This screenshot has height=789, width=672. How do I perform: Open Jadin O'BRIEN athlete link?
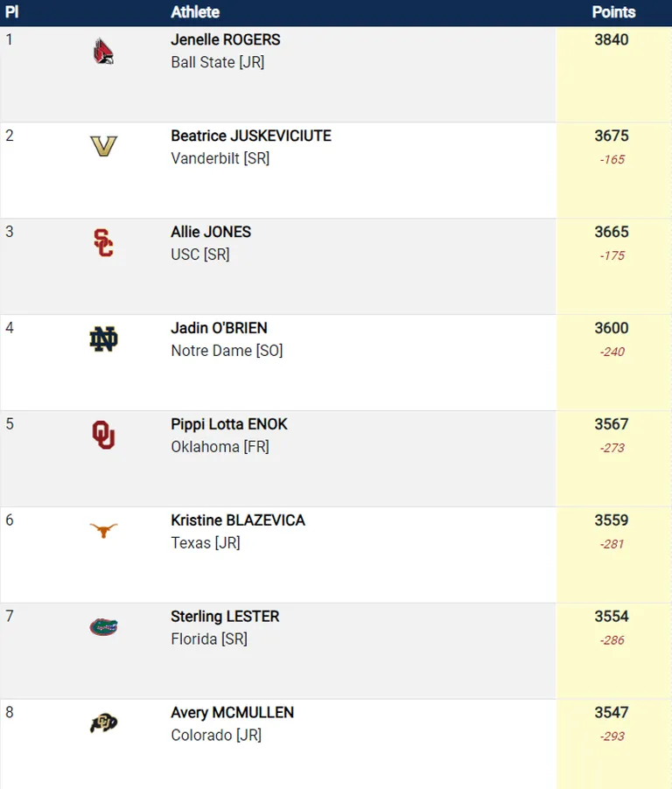click(219, 328)
